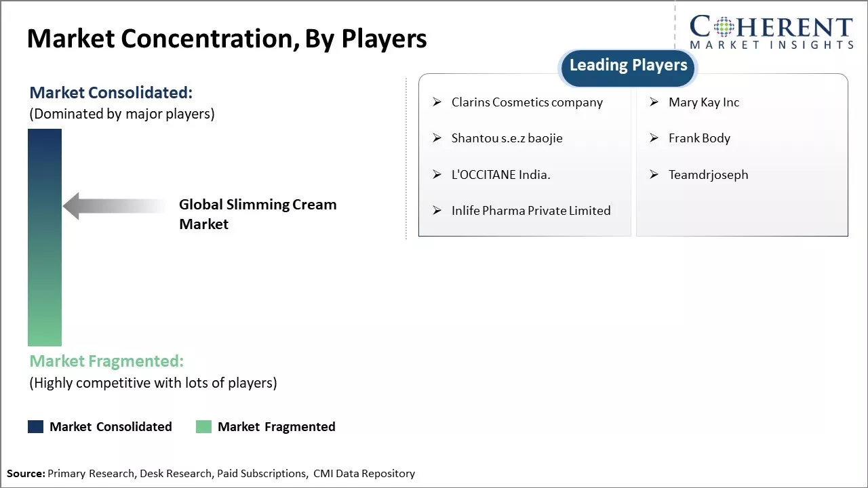Select the Mary Kay Inc entry

[703, 102]
